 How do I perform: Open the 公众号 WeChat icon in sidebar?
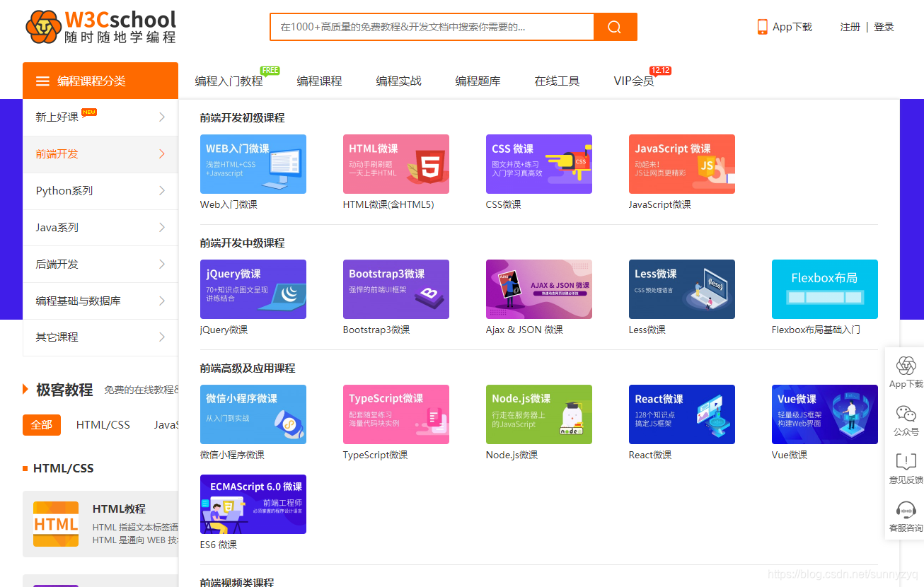tap(906, 414)
